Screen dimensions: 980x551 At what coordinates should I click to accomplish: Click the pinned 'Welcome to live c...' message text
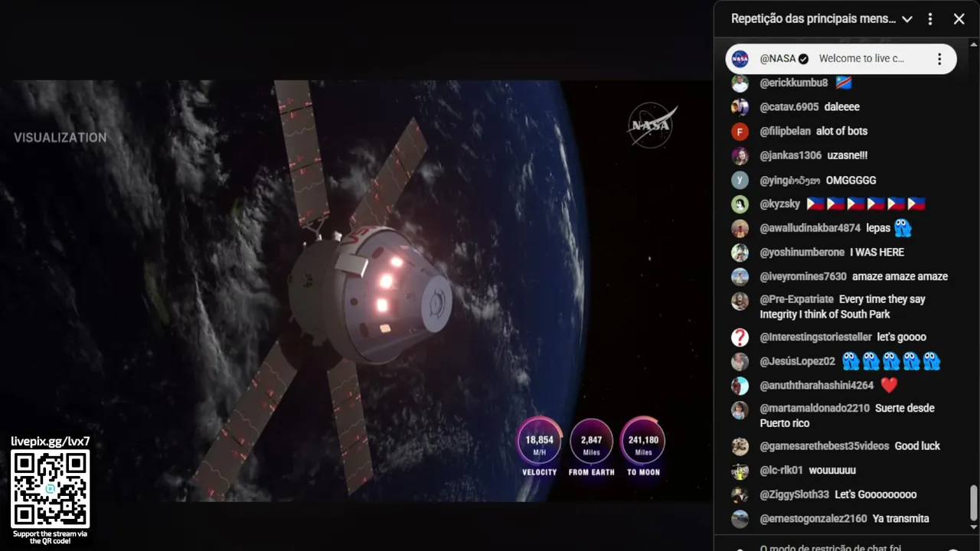(861, 59)
